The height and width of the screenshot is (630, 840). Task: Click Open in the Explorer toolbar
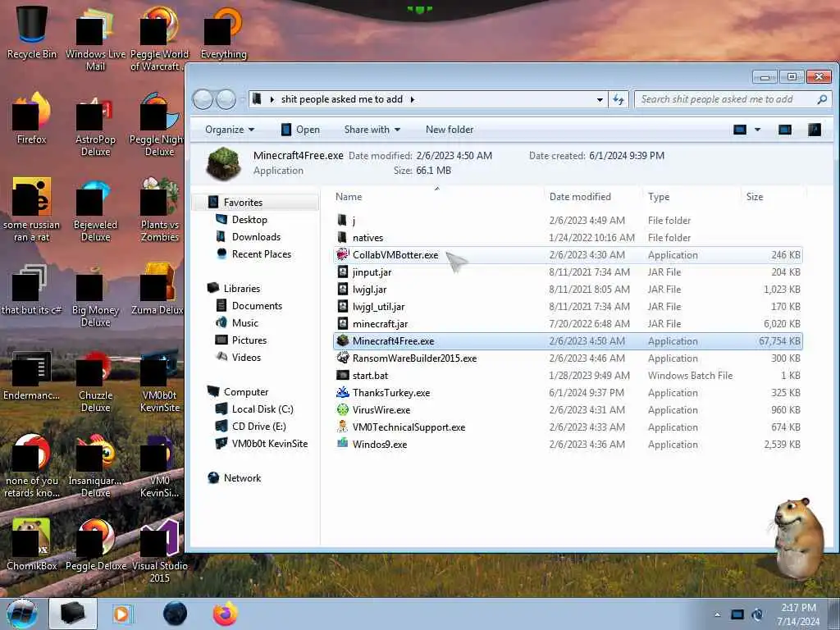click(x=300, y=130)
